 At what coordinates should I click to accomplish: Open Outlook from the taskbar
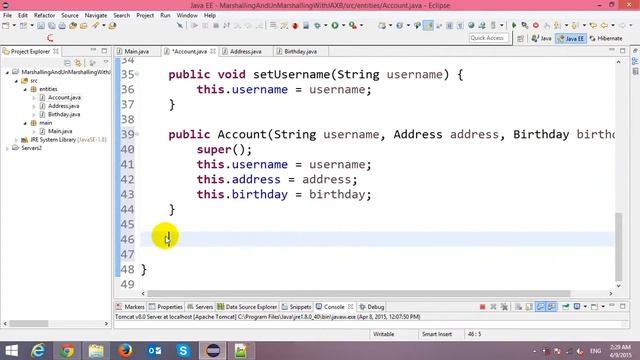tap(154, 351)
